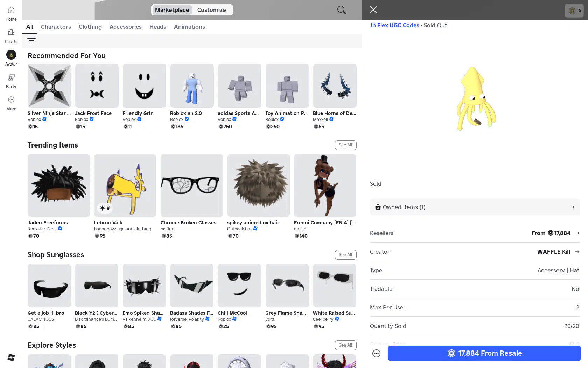
Task: Open the Owned Items (1) row
Action: tap(475, 207)
